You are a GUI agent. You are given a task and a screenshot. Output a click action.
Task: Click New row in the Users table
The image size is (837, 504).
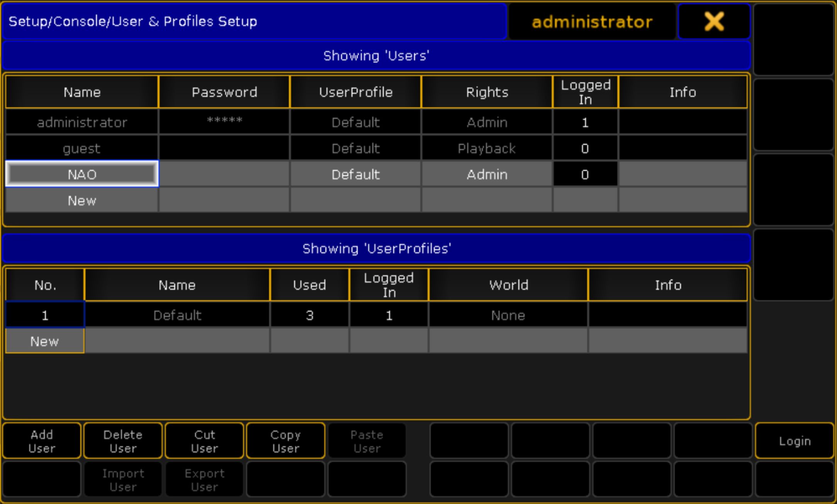(x=82, y=201)
